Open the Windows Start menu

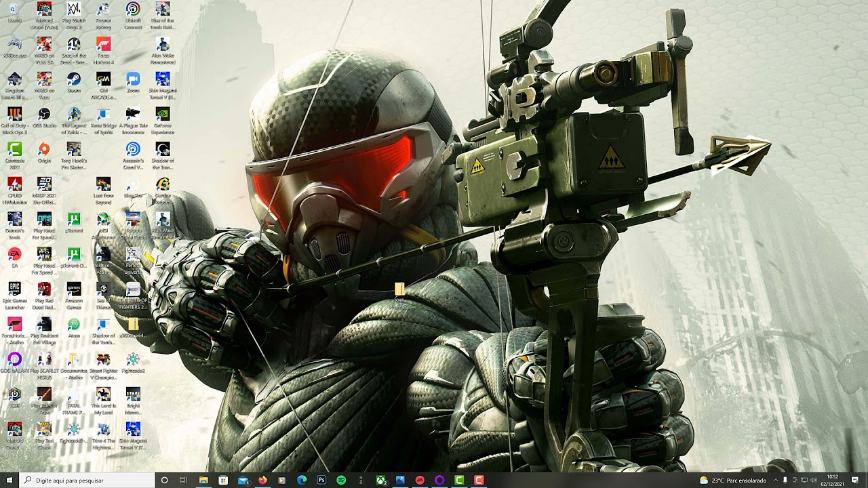9,480
